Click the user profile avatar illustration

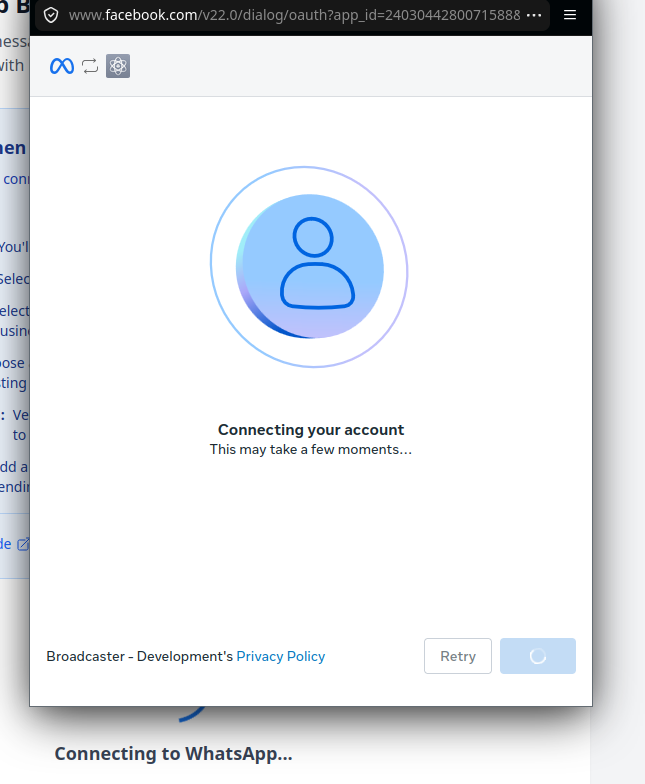(x=309, y=267)
